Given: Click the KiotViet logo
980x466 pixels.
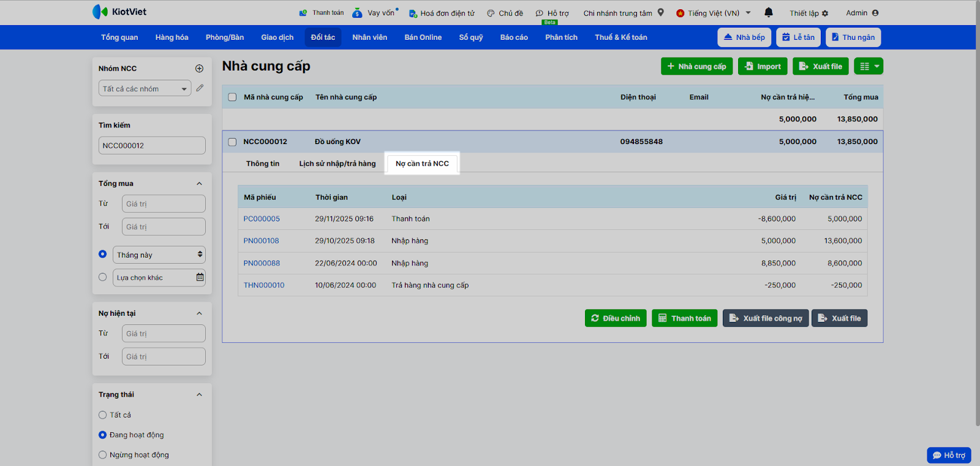Looking at the screenshot, I should (x=119, y=12).
